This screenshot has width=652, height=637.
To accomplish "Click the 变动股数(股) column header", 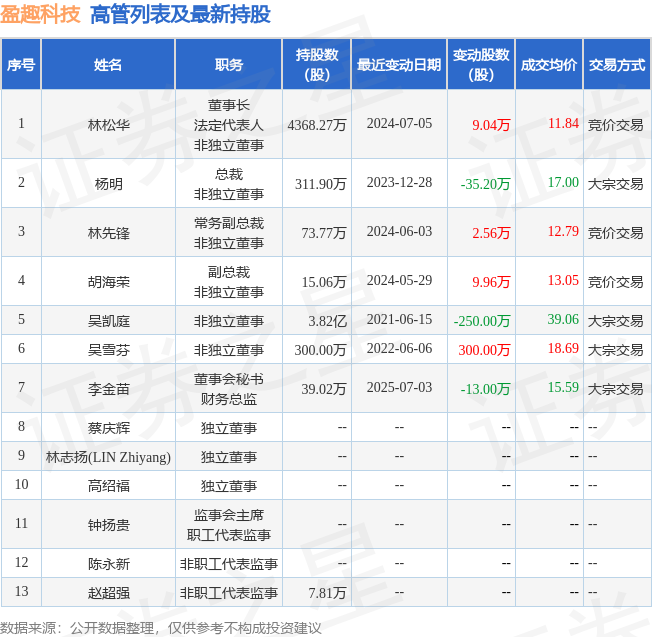I will (x=481, y=65).
